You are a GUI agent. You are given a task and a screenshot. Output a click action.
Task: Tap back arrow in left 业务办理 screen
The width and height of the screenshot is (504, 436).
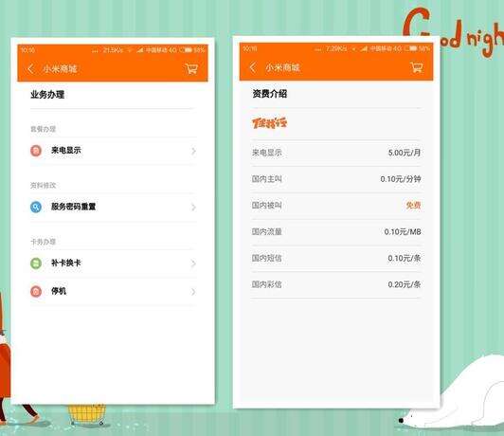click(31, 69)
